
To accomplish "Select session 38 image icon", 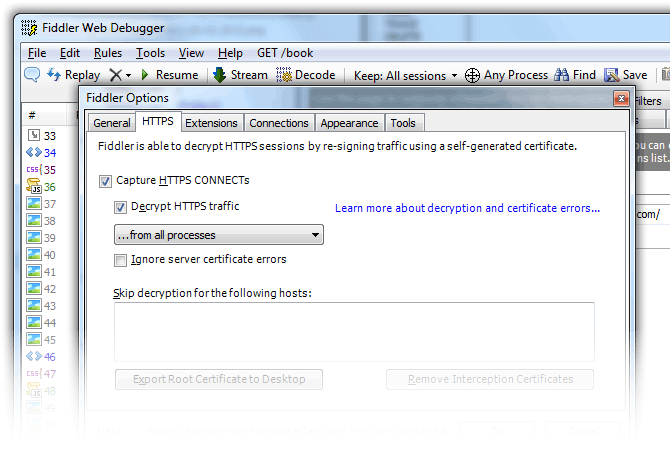I will click(x=34, y=220).
